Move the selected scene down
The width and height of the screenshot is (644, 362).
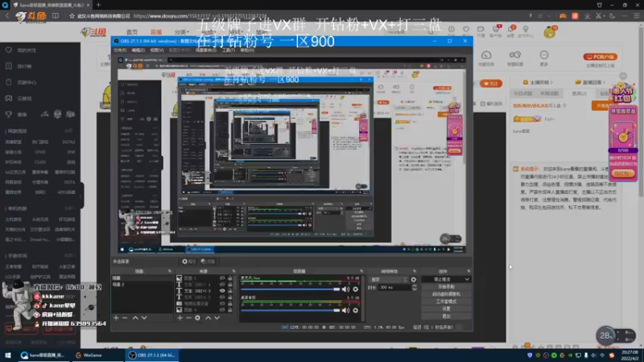(x=144, y=318)
